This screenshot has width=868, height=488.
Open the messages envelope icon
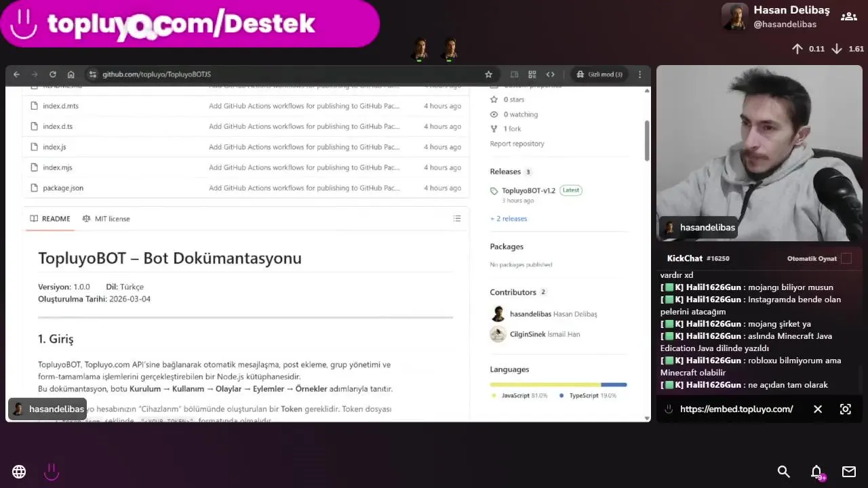pyautogui.click(x=849, y=472)
